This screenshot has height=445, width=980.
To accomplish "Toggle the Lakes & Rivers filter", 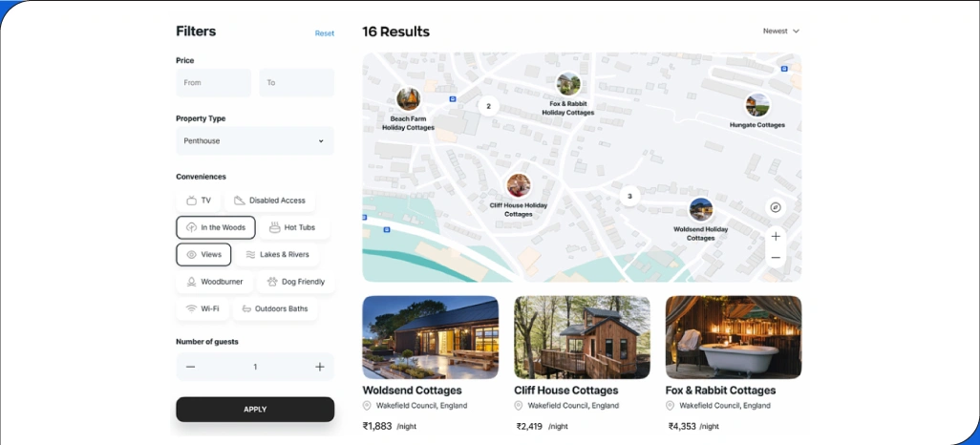I will click(277, 254).
